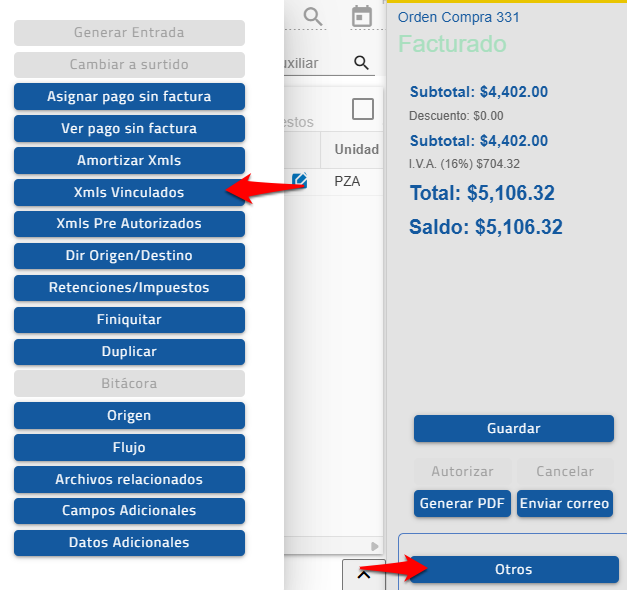The height and width of the screenshot is (590, 627).
Task: Click the blue edit icon beside PZA
Action: [299, 181]
